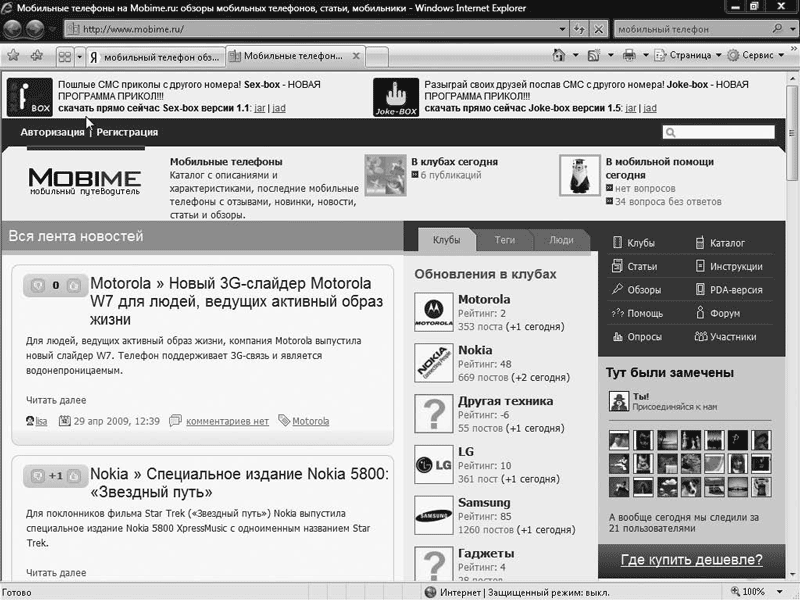Click the Samsung club logo icon
The image size is (800, 600).
(434, 515)
